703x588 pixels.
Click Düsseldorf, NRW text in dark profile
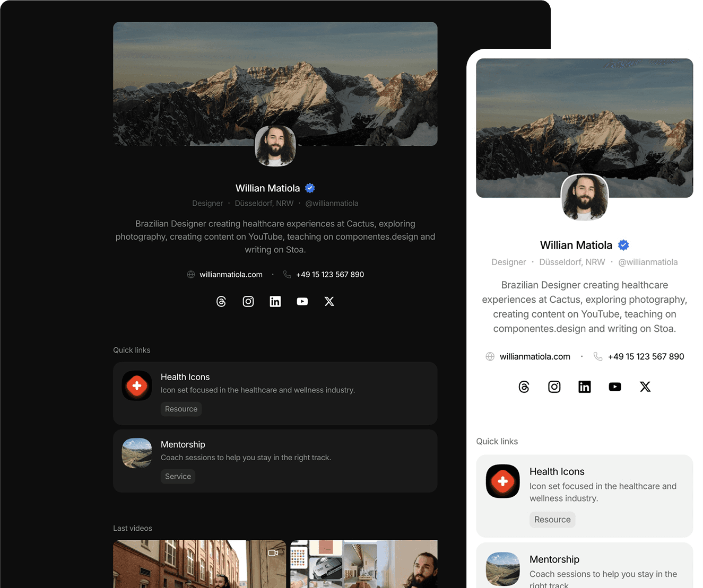(x=264, y=204)
